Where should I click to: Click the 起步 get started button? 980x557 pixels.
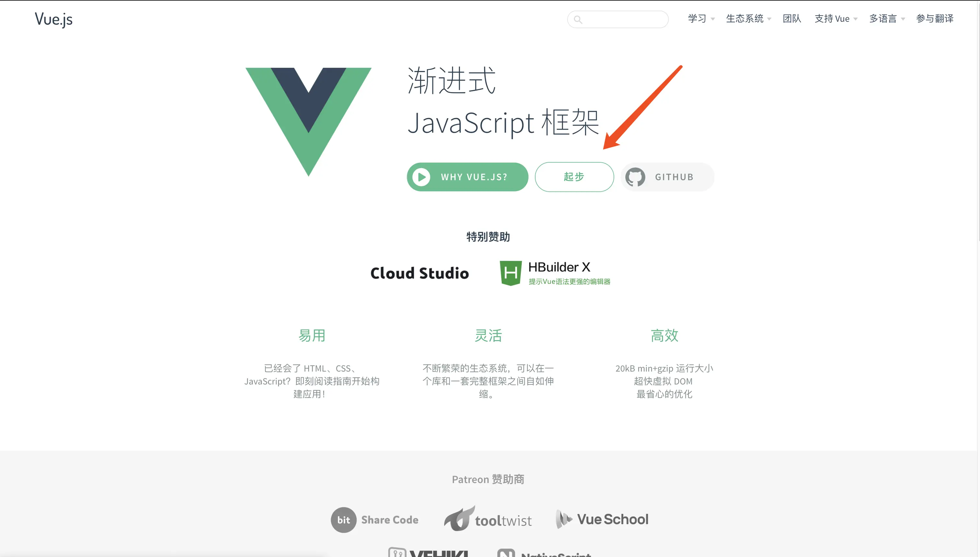pyautogui.click(x=574, y=177)
